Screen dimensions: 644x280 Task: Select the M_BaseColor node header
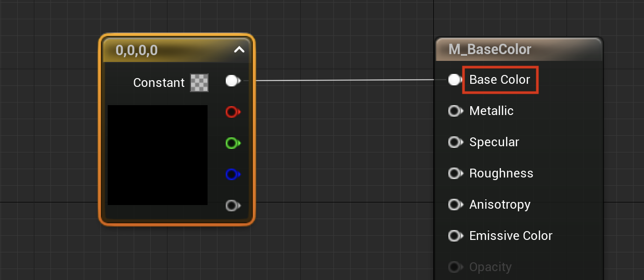519,49
